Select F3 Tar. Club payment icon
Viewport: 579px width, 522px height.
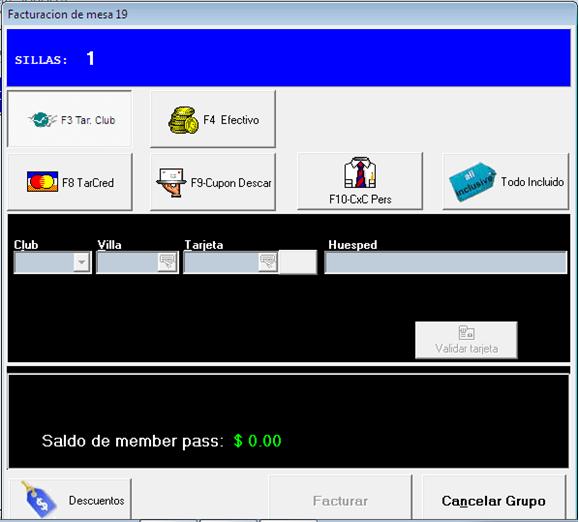point(42,120)
